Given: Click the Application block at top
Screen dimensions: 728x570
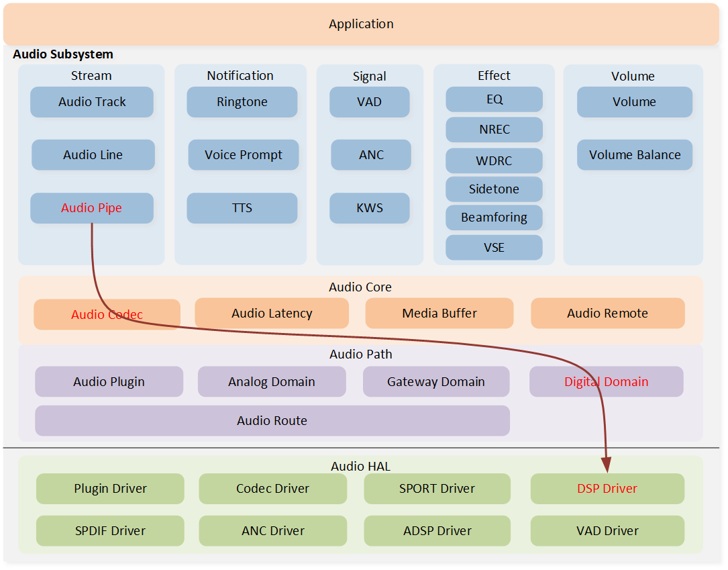Looking at the screenshot, I should tap(361, 24).
